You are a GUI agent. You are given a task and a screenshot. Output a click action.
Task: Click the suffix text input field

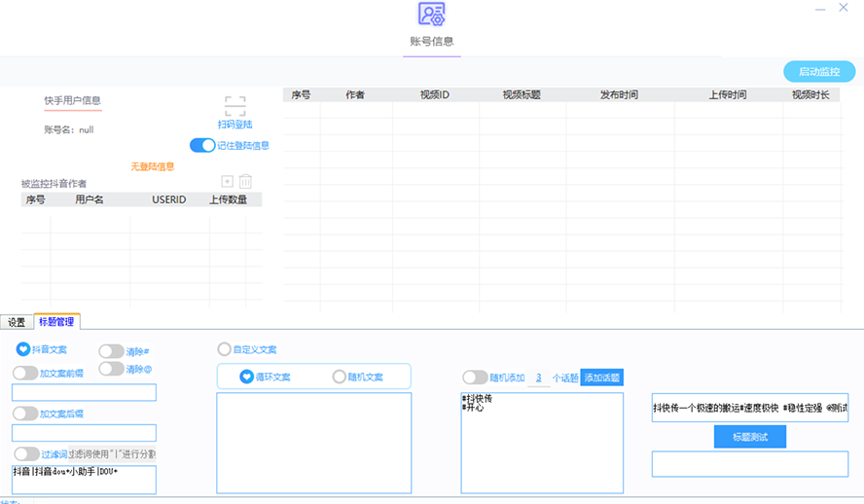tap(84, 432)
